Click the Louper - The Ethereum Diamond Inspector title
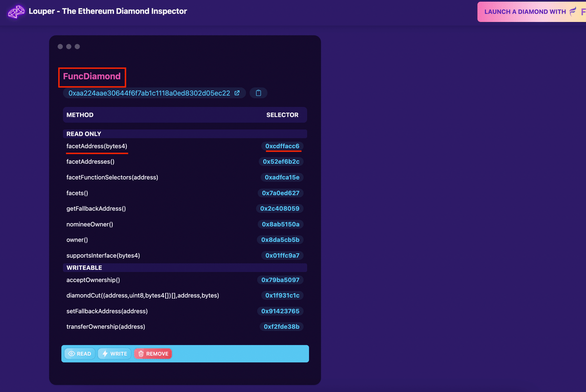Viewport: 586px width, 392px height. 108,11
